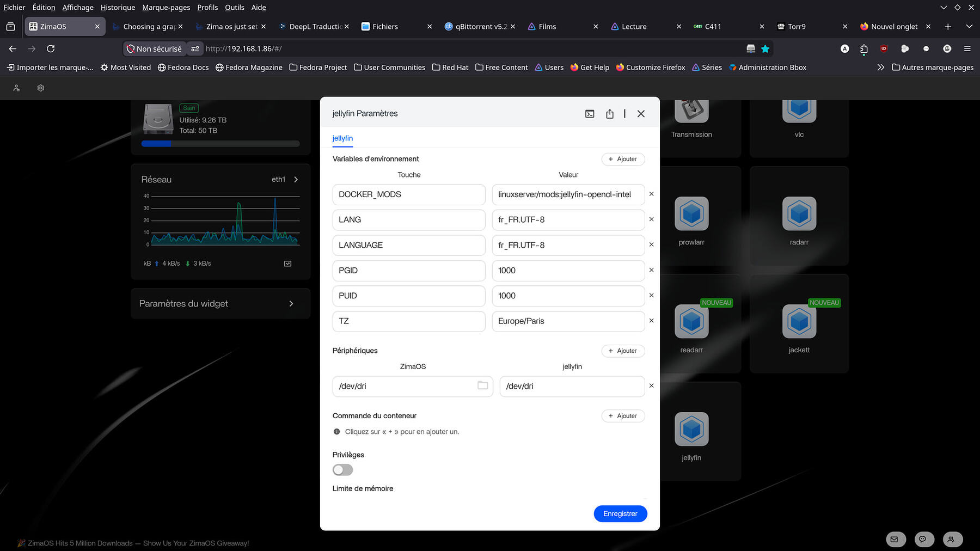Click the TZ value field Europe/Paris
Viewport: 980px width, 551px height.
pos(568,321)
